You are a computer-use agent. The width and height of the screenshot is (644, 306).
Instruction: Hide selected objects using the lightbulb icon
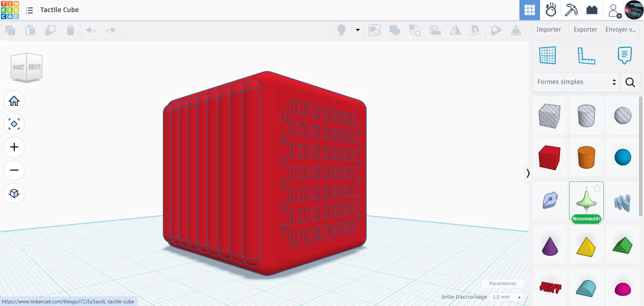341,30
